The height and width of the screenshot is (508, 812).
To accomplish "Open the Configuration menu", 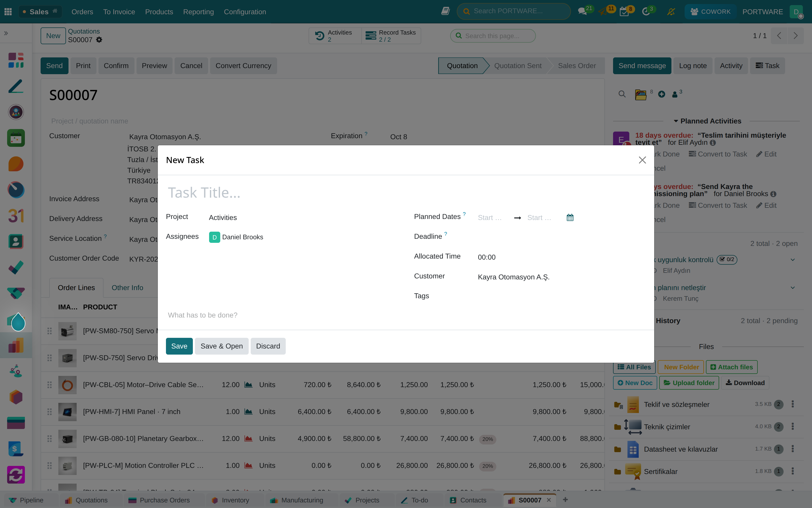I will 245,12.
